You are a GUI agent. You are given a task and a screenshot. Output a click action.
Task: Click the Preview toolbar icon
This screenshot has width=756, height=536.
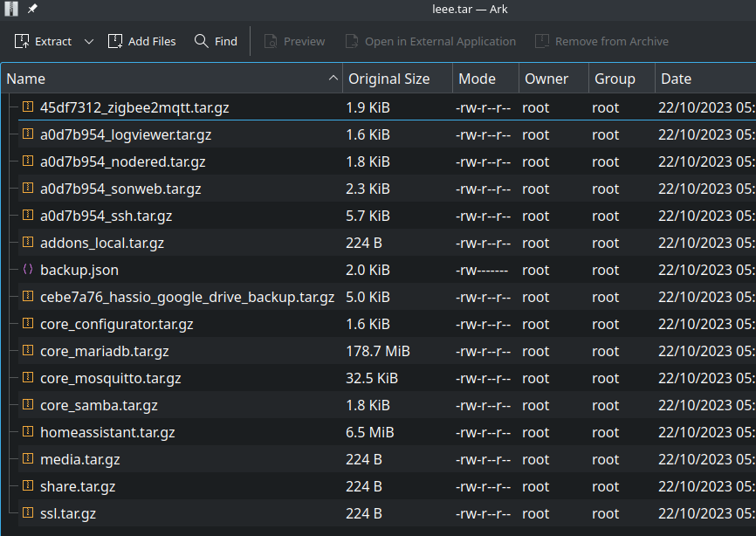(265, 40)
